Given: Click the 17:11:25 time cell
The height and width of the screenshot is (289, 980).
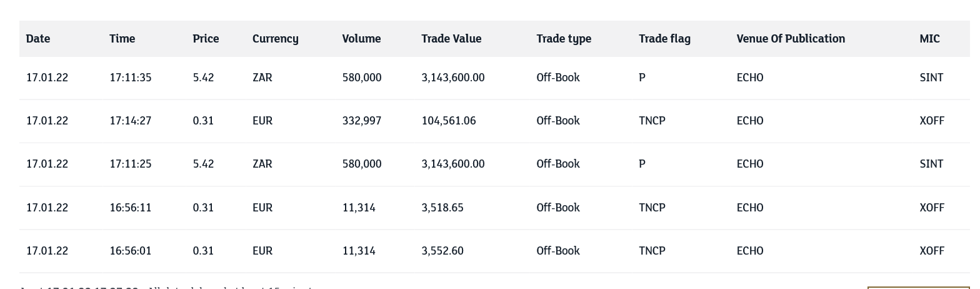Looking at the screenshot, I should pyautogui.click(x=130, y=164).
